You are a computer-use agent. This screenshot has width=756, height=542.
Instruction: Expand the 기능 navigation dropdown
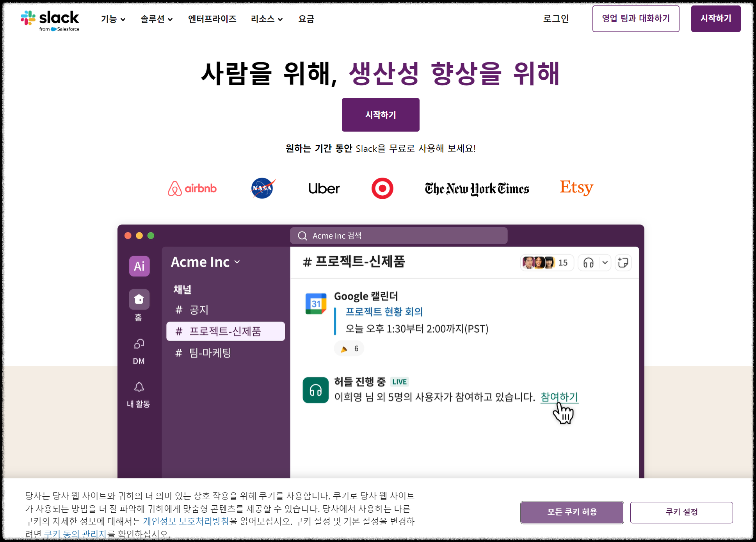[112, 19]
